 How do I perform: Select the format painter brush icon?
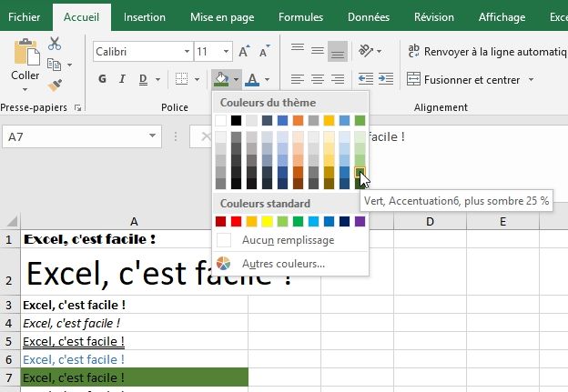coord(55,85)
